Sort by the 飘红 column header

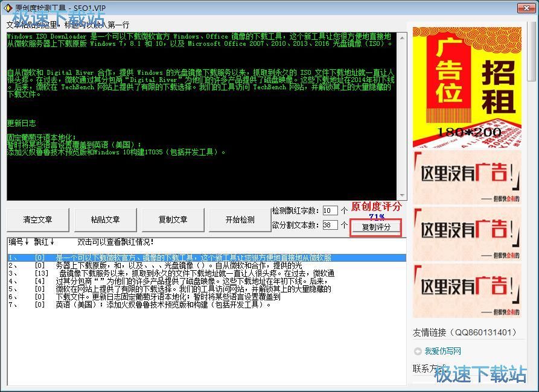point(44,242)
